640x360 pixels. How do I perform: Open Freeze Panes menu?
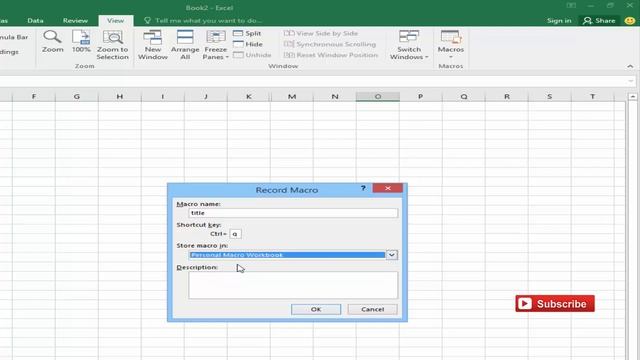tap(216, 45)
